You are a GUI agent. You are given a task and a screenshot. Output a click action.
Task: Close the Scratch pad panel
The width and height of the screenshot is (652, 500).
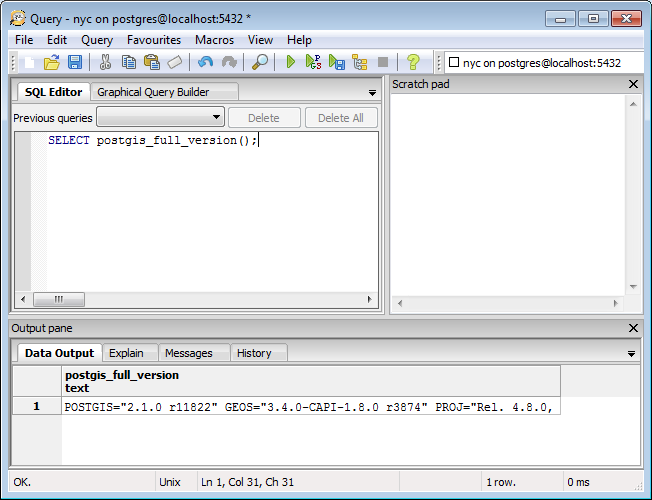pyautogui.click(x=633, y=84)
